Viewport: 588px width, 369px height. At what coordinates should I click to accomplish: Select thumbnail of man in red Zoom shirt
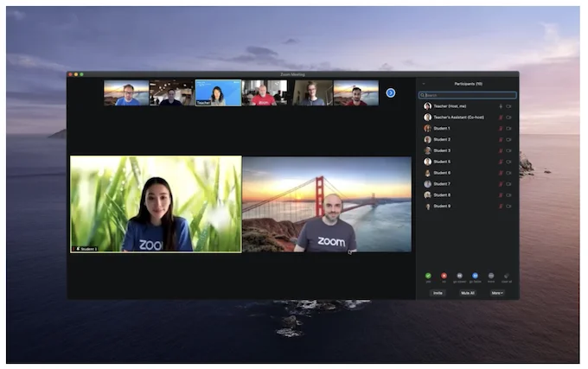tap(265, 93)
